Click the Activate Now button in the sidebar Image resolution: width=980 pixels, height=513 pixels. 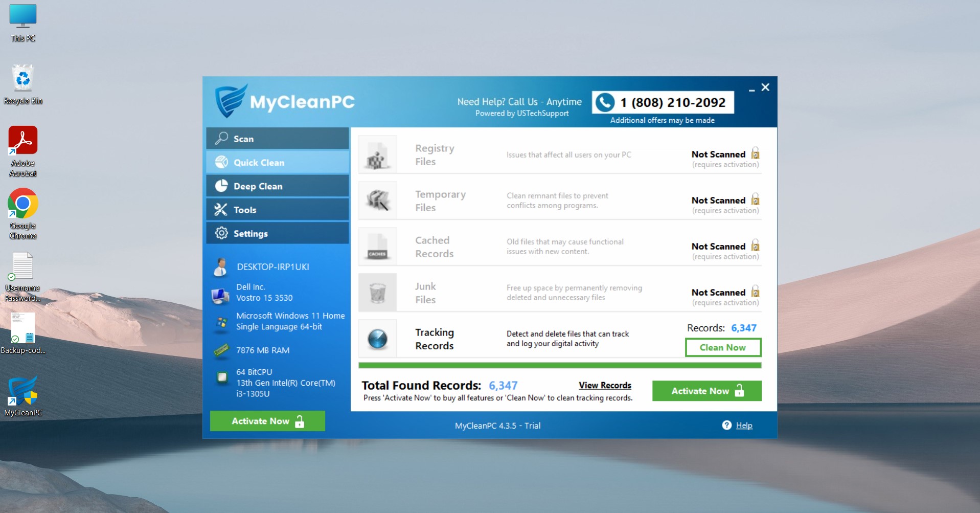pos(267,421)
